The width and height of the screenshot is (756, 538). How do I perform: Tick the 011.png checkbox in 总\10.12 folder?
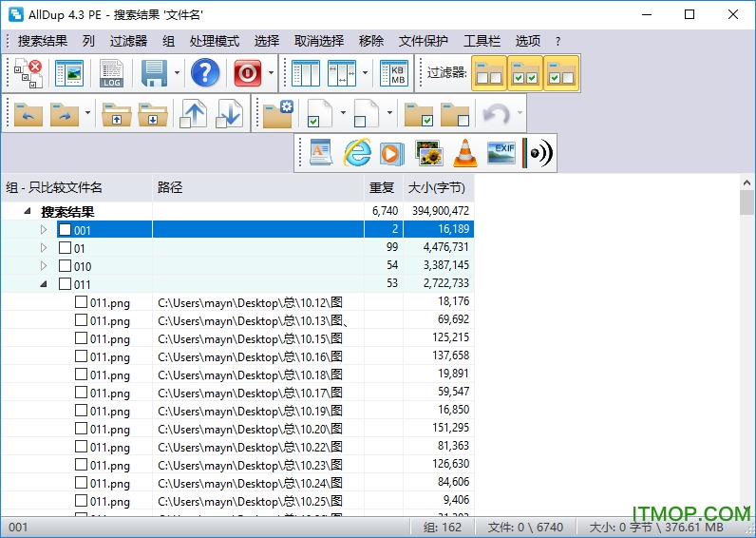(82, 302)
